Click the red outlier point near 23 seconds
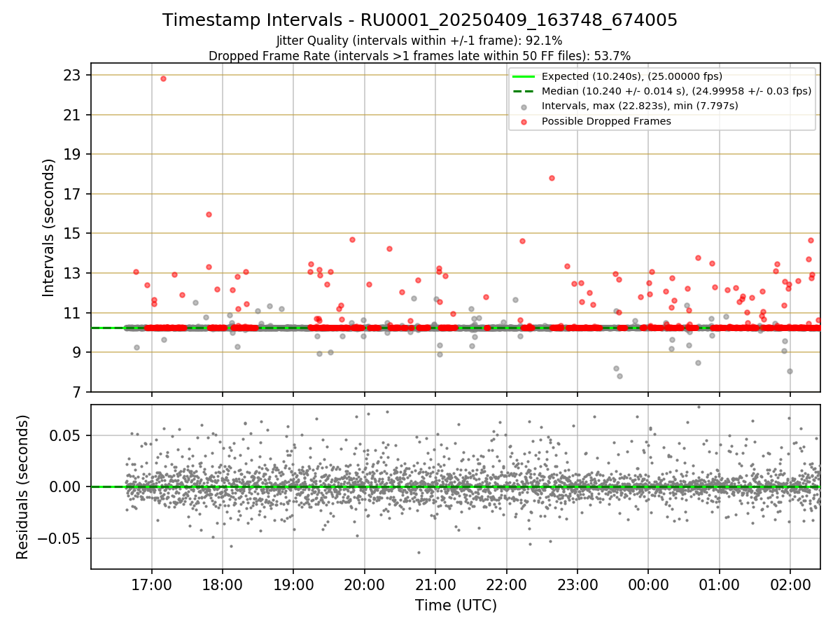The width and height of the screenshot is (840, 630). point(163,78)
